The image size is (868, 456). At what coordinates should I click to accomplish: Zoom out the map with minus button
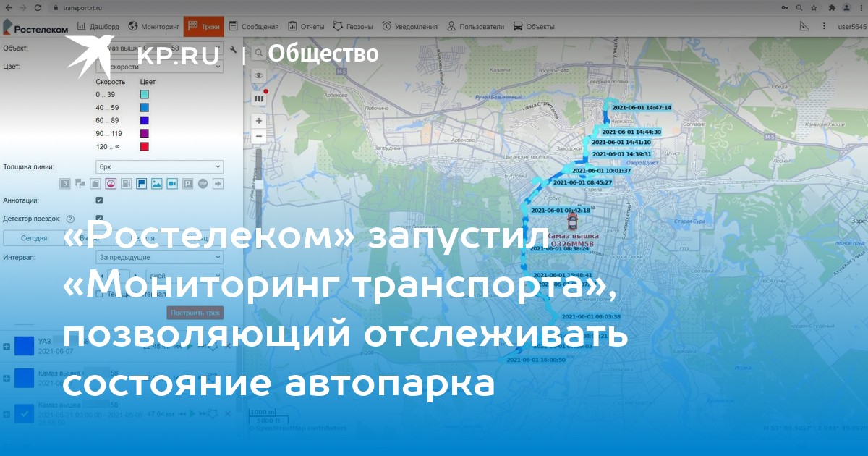click(259, 135)
